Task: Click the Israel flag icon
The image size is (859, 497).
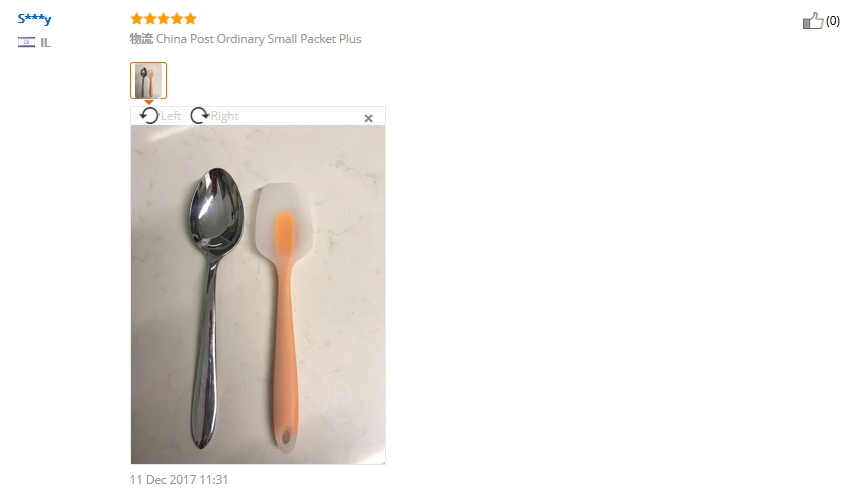Action: [26, 42]
